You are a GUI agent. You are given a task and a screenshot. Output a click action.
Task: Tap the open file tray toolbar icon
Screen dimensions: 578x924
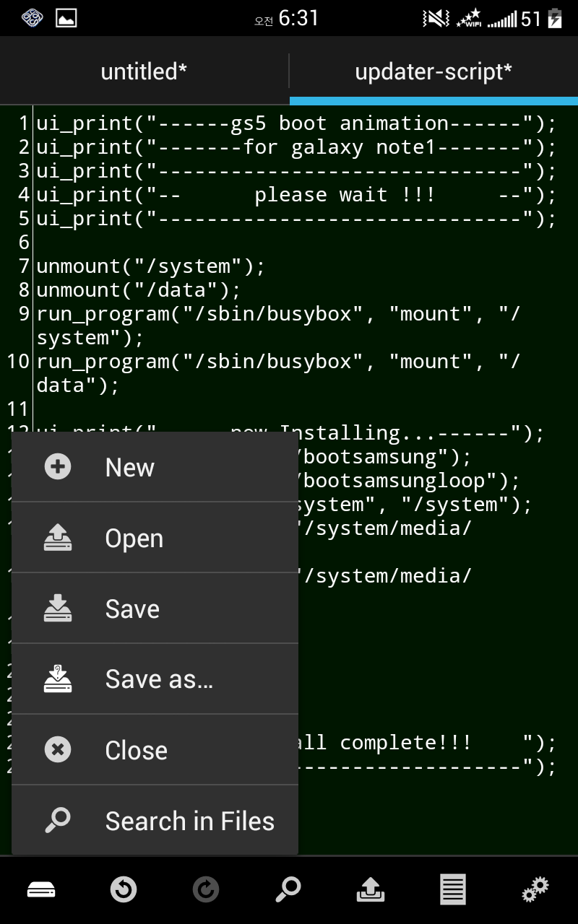coord(371,890)
